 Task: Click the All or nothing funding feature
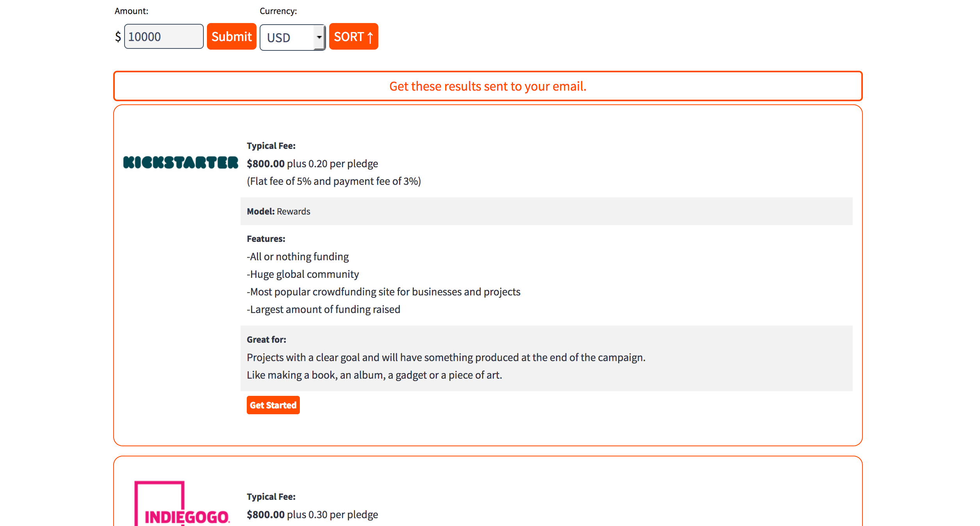tap(298, 257)
